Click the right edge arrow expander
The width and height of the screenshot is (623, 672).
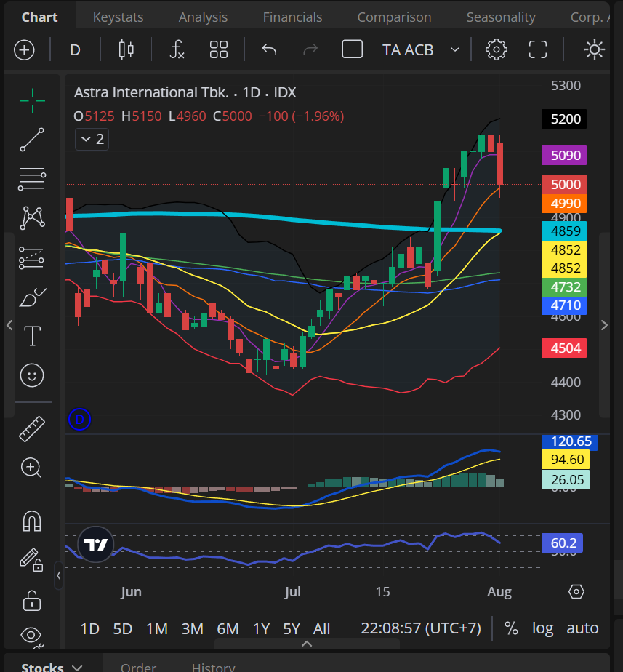(x=605, y=325)
